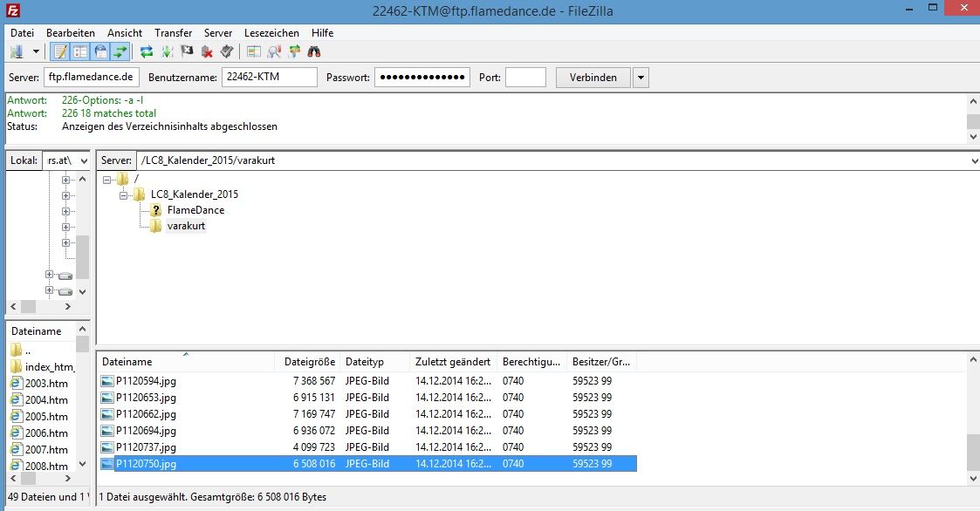
Task: Click the process queue toolbar icon
Action: click(167, 52)
